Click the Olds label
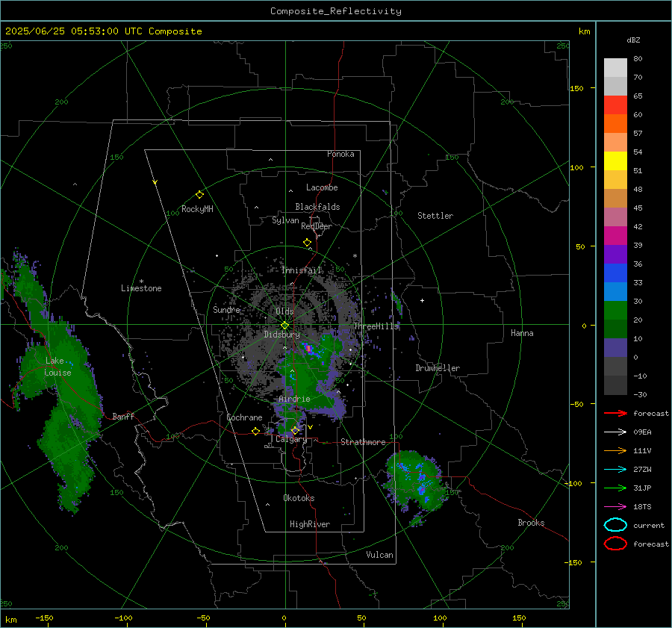This screenshot has width=672, height=628. [x=284, y=311]
